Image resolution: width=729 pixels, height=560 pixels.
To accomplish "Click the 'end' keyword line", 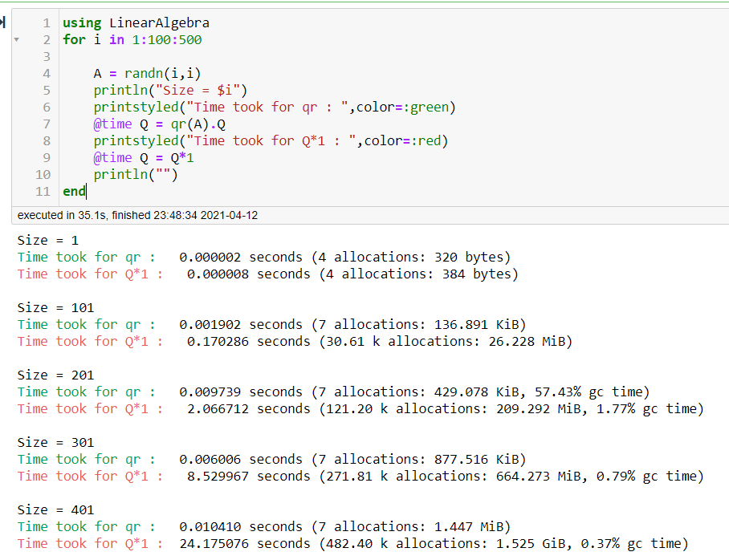I will point(75,192).
